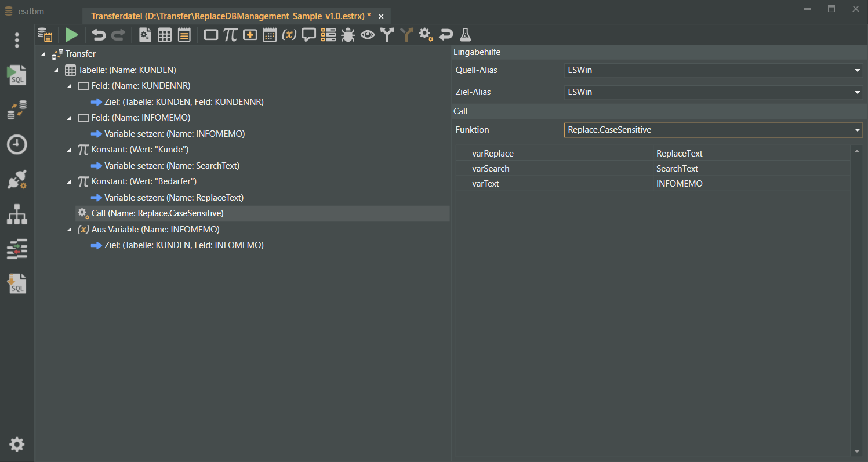Click the lab flask test icon
This screenshot has width=868, height=462.
[x=465, y=35]
